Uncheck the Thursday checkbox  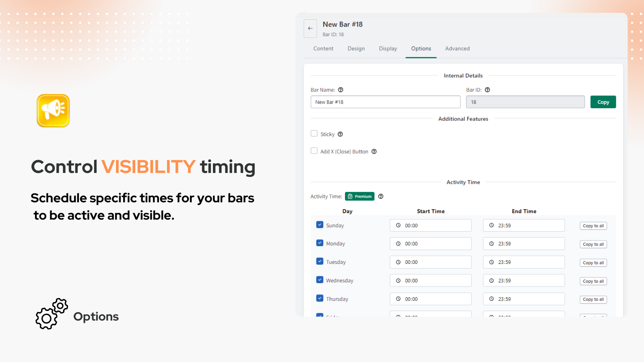coord(320,298)
